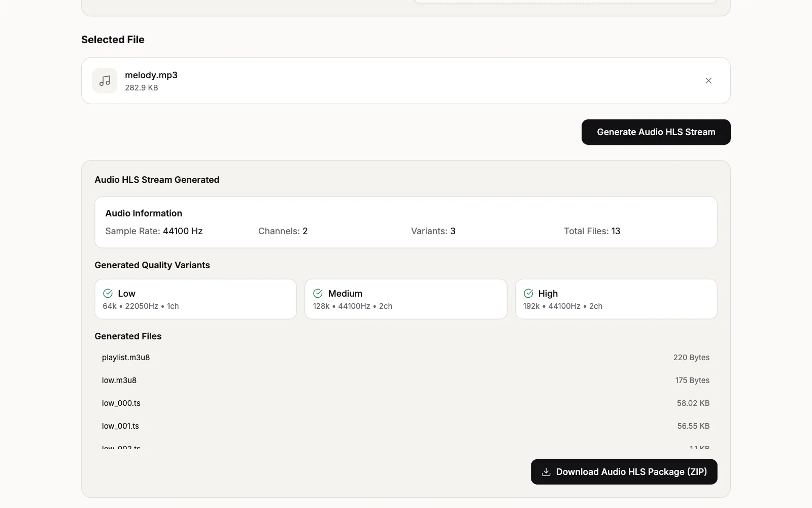Screen dimensions: 812x508
Task: Click the Variants: 3 value
Action: pyautogui.click(x=453, y=231)
